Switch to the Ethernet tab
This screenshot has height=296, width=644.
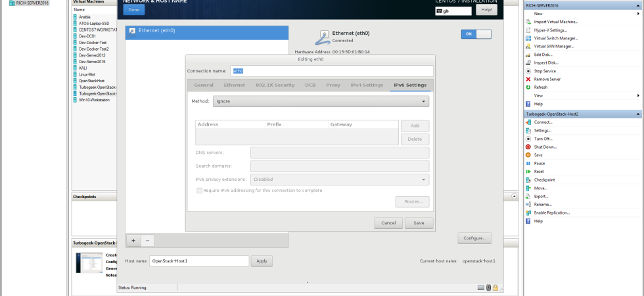235,85
